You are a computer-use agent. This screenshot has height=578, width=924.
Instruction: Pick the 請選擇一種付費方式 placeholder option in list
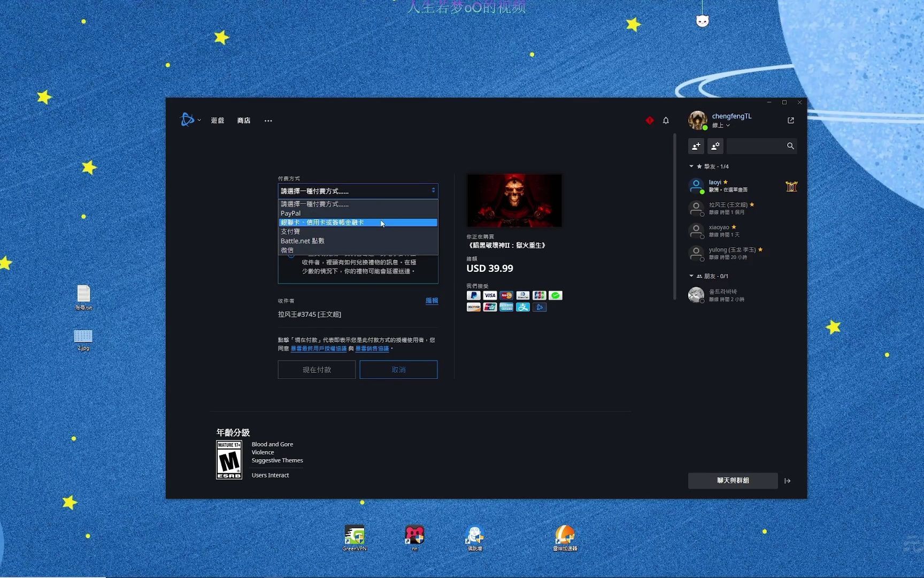coord(358,204)
